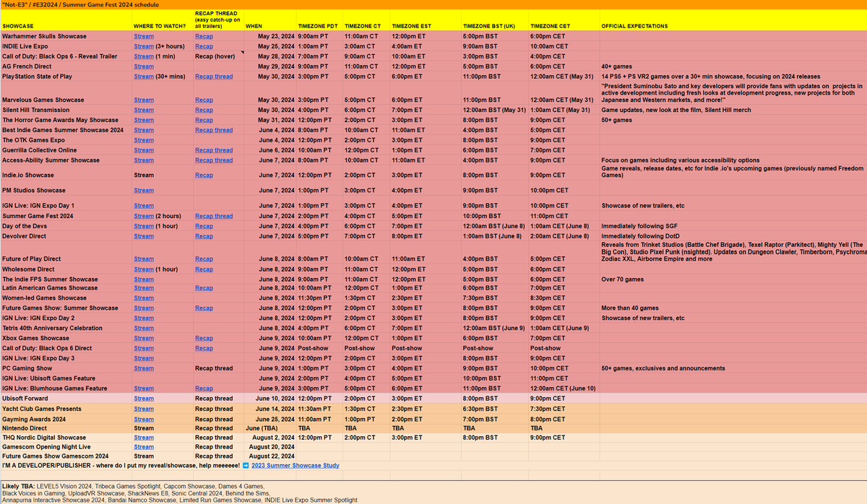Select the "40+ games" expectations cell
The image size is (867, 504).
pos(733,66)
